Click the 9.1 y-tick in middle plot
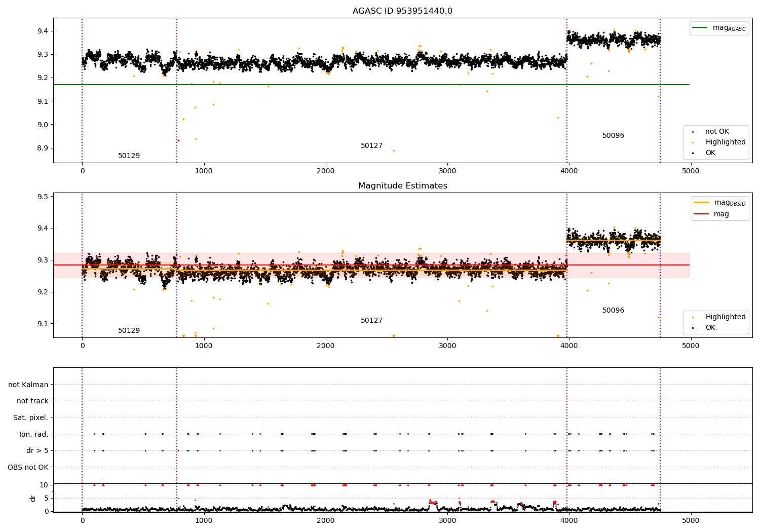Screen dimensions: 760x532 tap(44, 324)
